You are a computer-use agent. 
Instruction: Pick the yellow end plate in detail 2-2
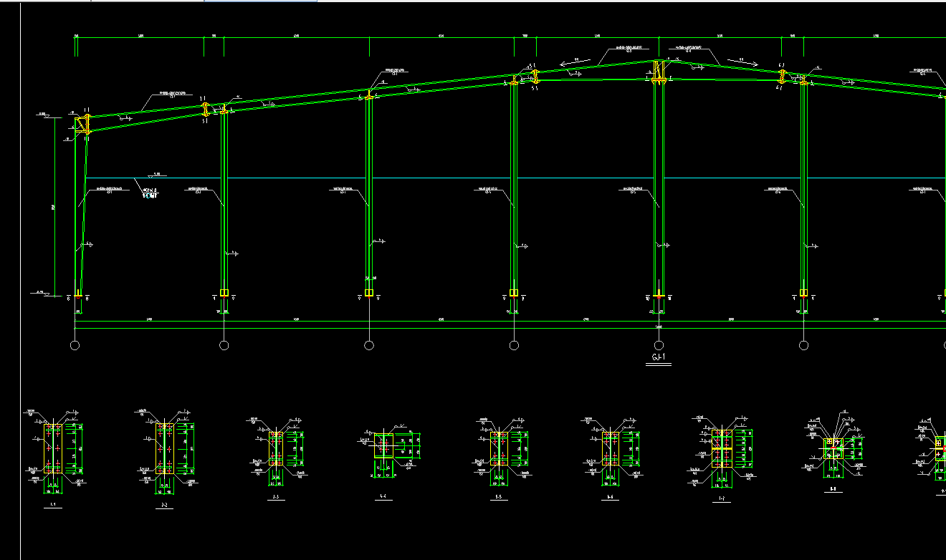pyautogui.click(x=165, y=448)
